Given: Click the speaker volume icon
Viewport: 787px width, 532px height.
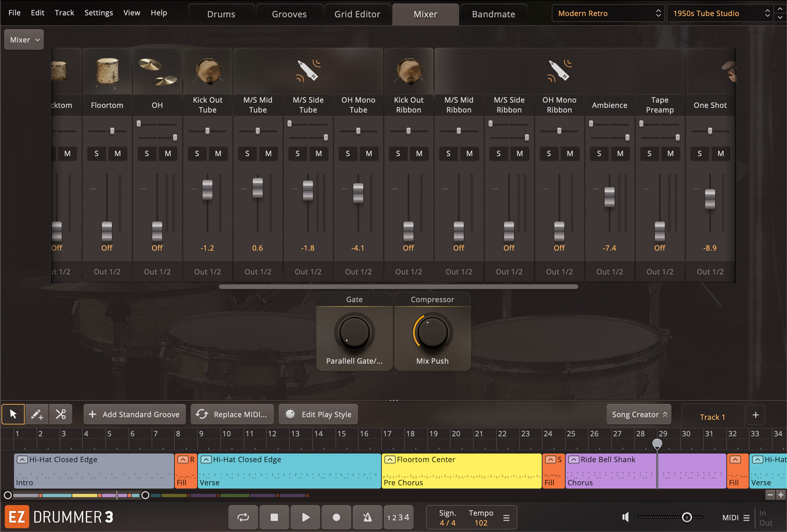Looking at the screenshot, I should coord(626,517).
